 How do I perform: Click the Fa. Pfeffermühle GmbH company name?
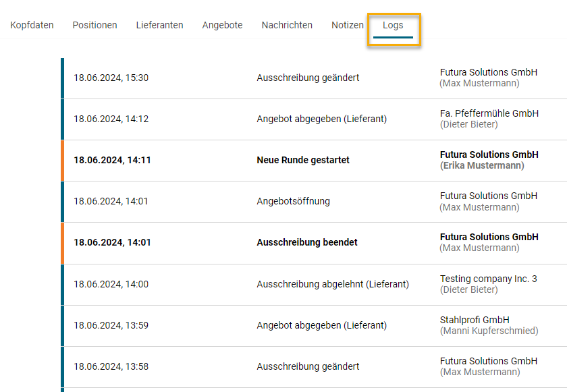[489, 113]
